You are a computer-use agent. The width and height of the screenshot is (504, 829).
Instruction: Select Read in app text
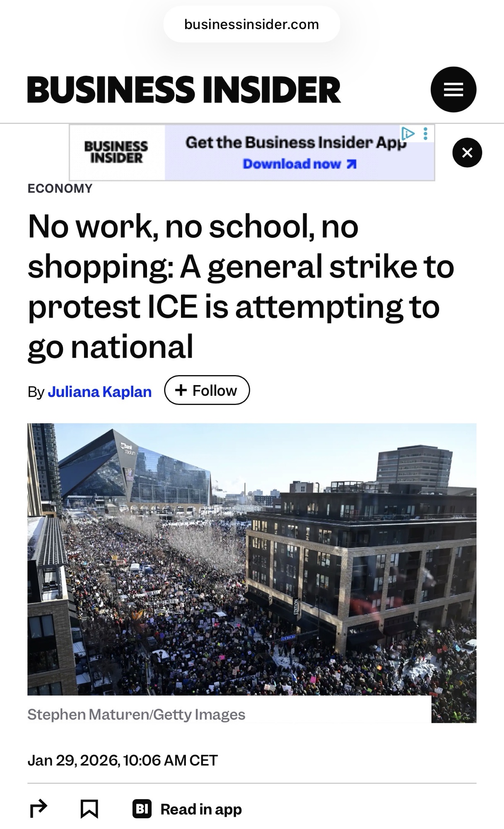click(x=201, y=809)
